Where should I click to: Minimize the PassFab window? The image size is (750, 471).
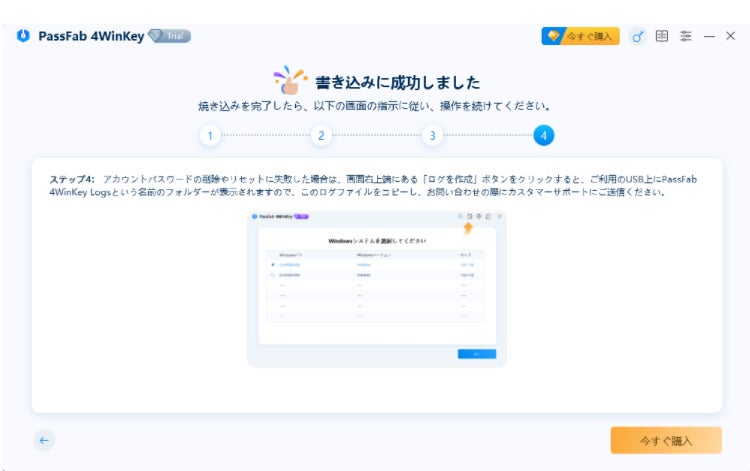tap(709, 36)
